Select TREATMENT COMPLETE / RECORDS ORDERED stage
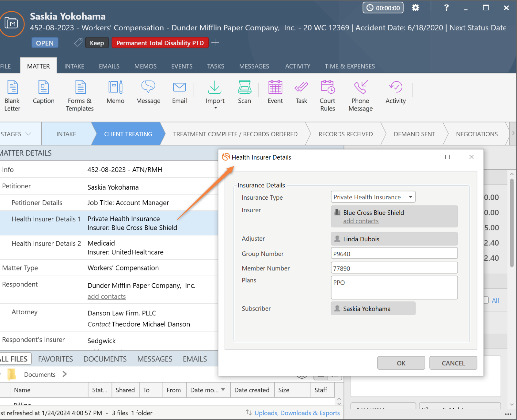This screenshot has height=420, width=517. point(235,134)
